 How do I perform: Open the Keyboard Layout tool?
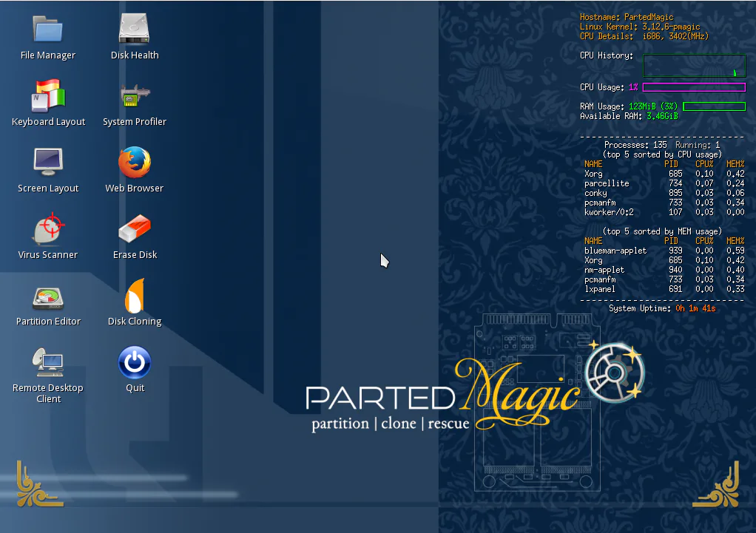pyautogui.click(x=48, y=95)
